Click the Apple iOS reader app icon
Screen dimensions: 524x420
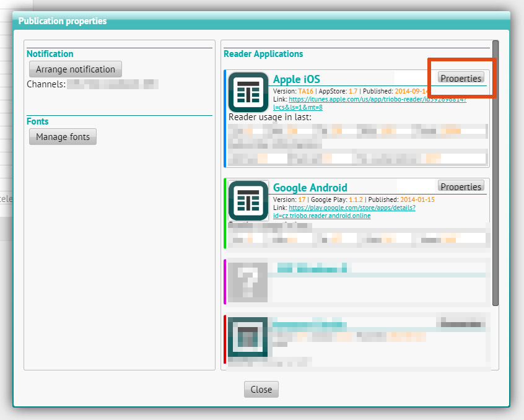click(248, 92)
